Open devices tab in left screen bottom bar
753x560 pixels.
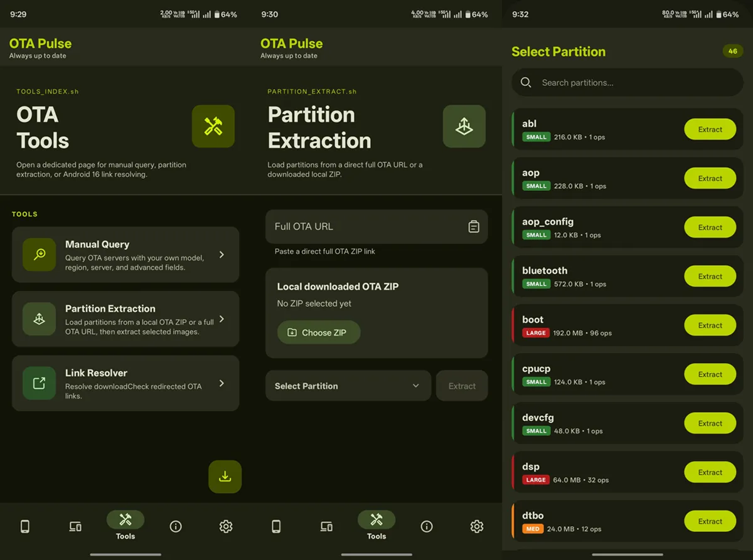click(x=75, y=527)
